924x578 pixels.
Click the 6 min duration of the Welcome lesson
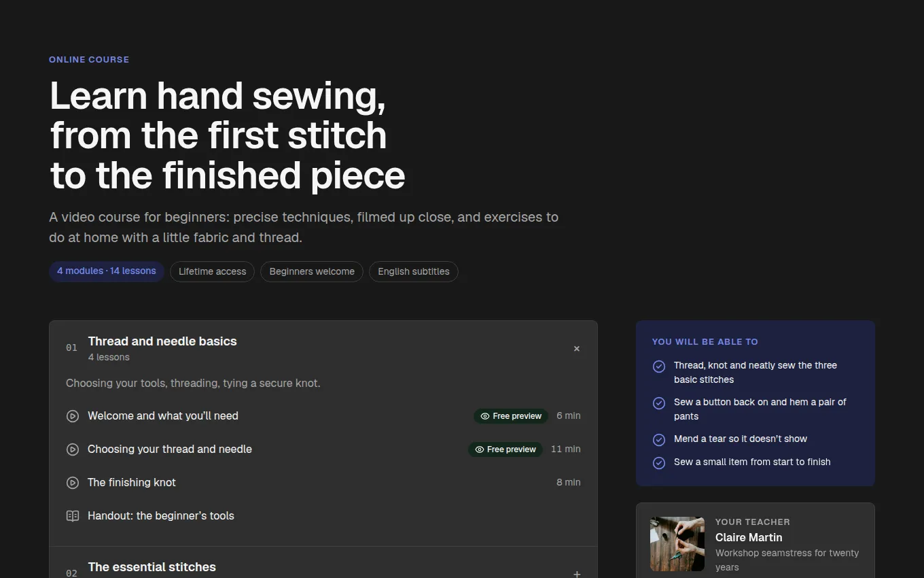point(569,416)
